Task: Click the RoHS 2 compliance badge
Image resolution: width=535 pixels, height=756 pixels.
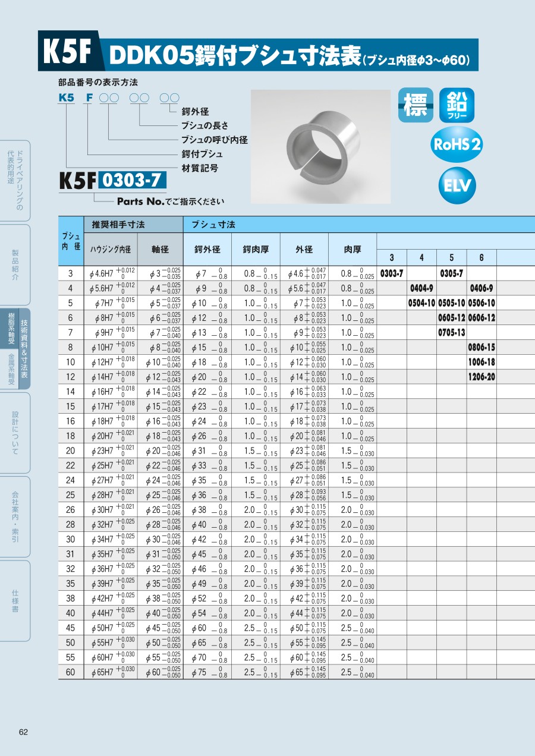Action: click(x=457, y=143)
